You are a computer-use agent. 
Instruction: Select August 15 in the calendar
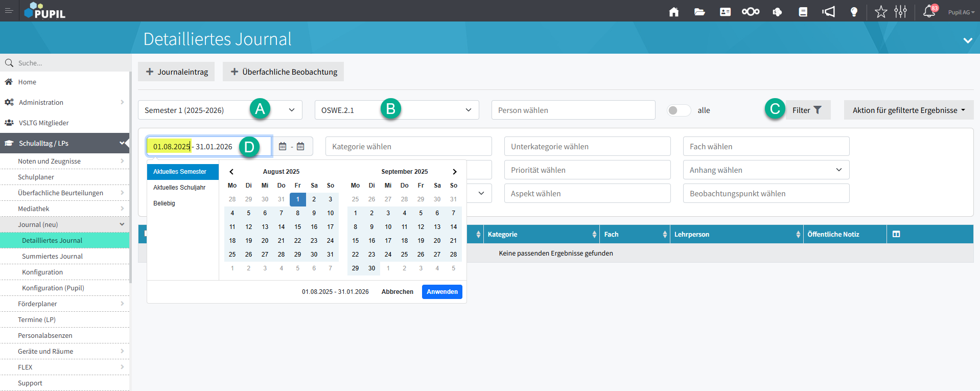298,227
